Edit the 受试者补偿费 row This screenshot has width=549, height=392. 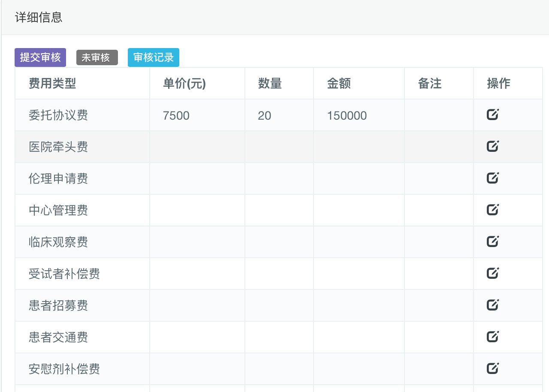[493, 273]
